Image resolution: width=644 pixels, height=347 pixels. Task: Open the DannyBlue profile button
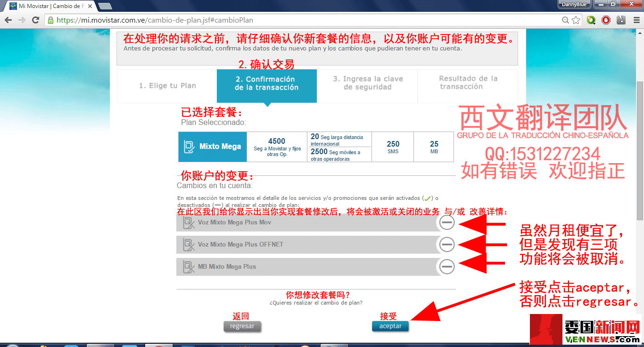click(574, 4)
